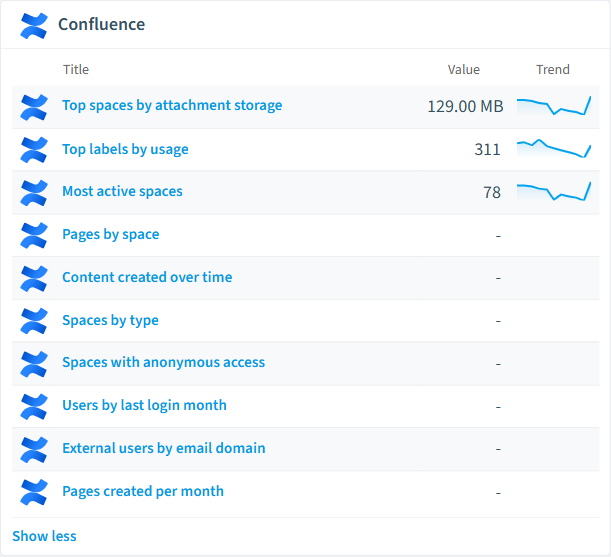Click the Confluence icon beside Users by last login month
The image size is (611, 557).
click(34, 407)
